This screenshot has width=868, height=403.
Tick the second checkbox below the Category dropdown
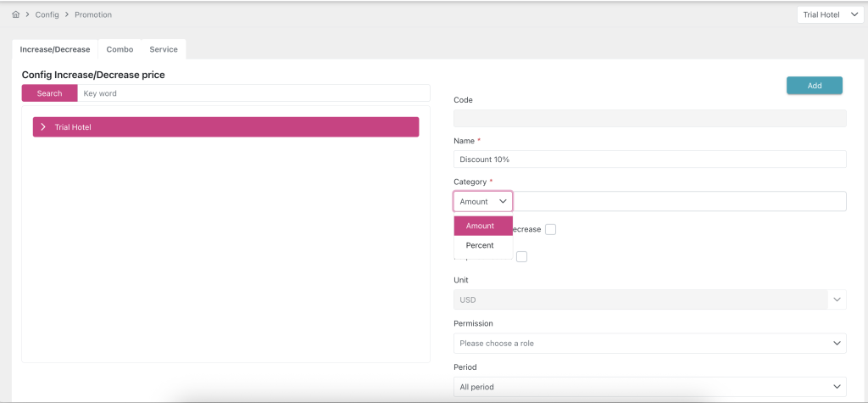522,257
